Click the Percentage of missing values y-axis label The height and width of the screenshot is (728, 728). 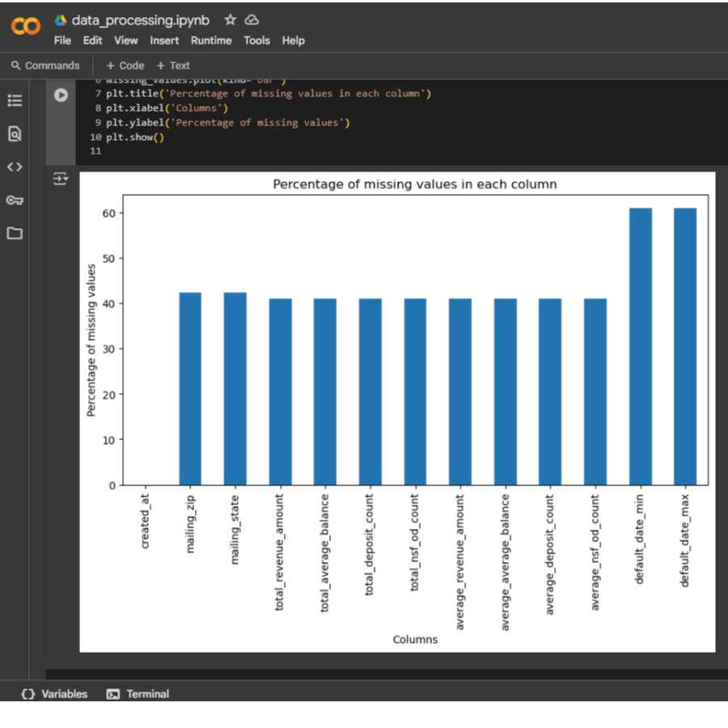[x=91, y=340]
